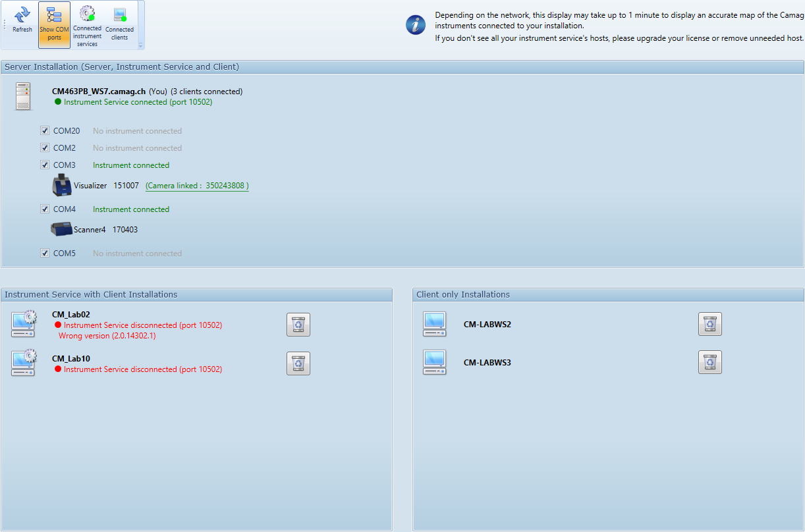Click the COM2 'No instrument connected' status
Viewport: 805px width, 532px height.
coord(137,148)
